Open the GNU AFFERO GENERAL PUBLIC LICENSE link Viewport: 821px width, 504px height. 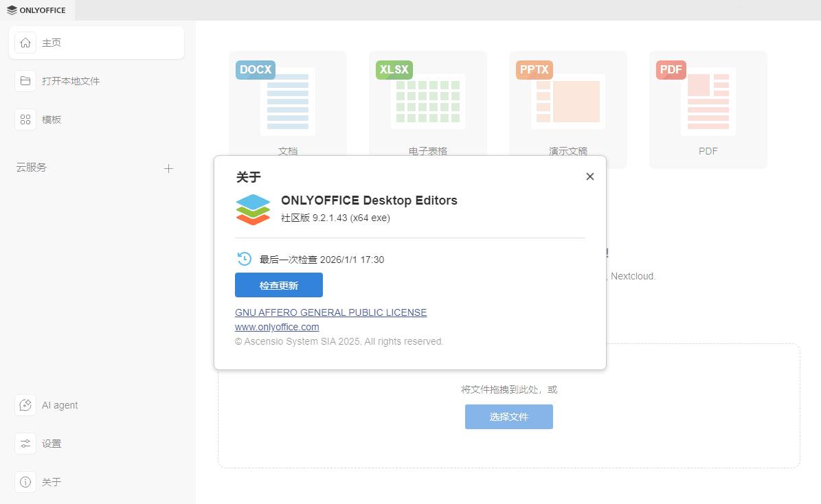tap(330, 312)
